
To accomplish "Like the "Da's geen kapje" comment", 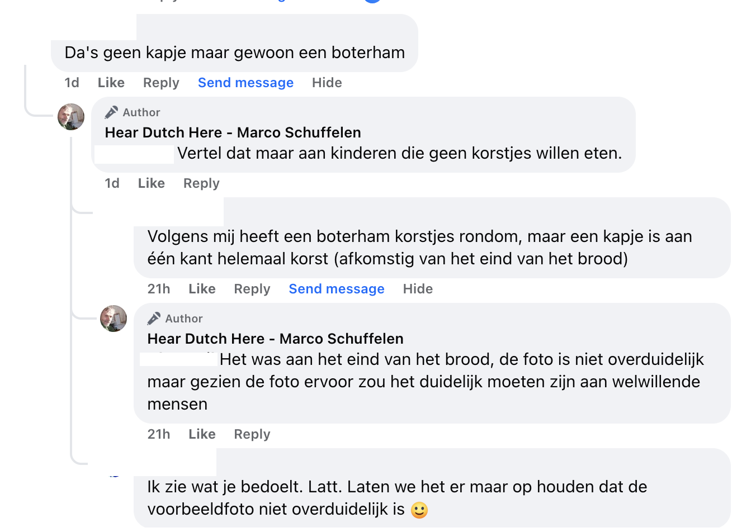I will [x=111, y=83].
